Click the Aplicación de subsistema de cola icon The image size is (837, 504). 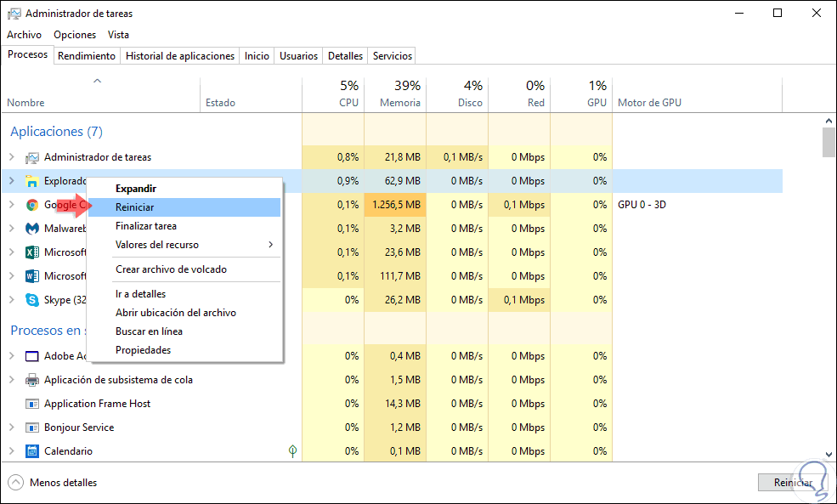click(32, 380)
